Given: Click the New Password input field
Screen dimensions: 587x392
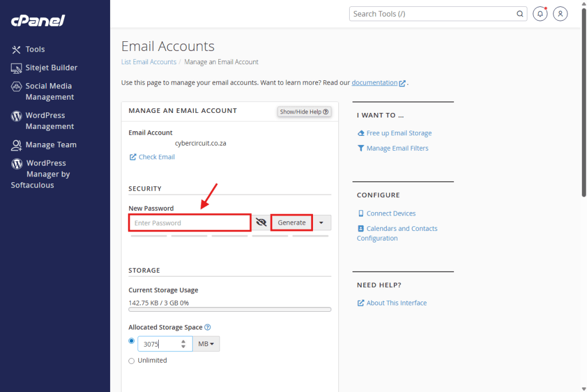Looking at the screenshot, I should (189, 223).
